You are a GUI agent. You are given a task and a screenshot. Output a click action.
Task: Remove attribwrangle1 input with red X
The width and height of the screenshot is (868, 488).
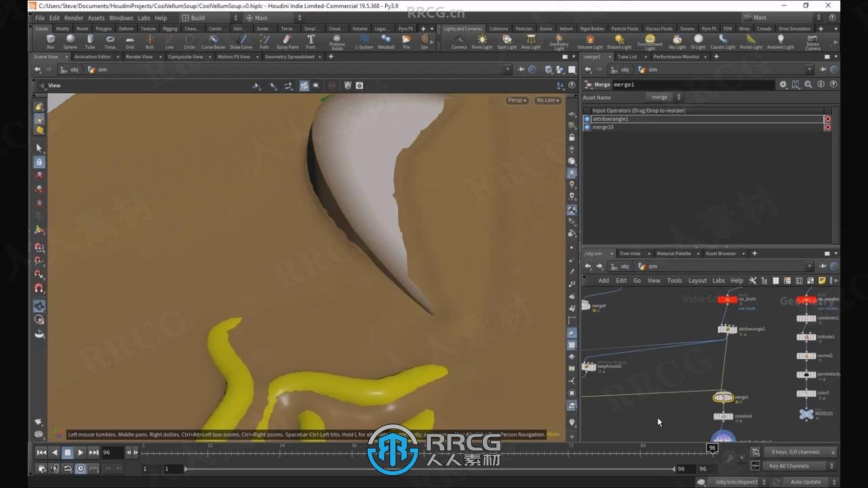tap(827, 119)
